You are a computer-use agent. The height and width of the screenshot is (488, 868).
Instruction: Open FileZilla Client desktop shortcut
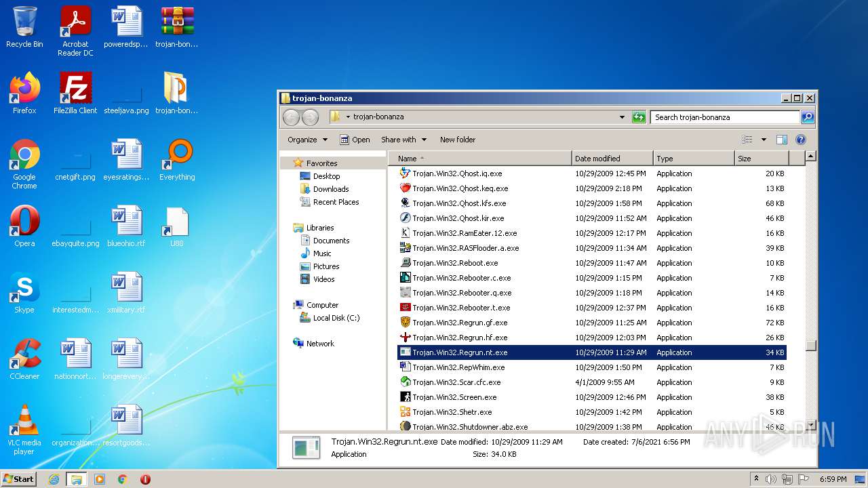(75, 94)
